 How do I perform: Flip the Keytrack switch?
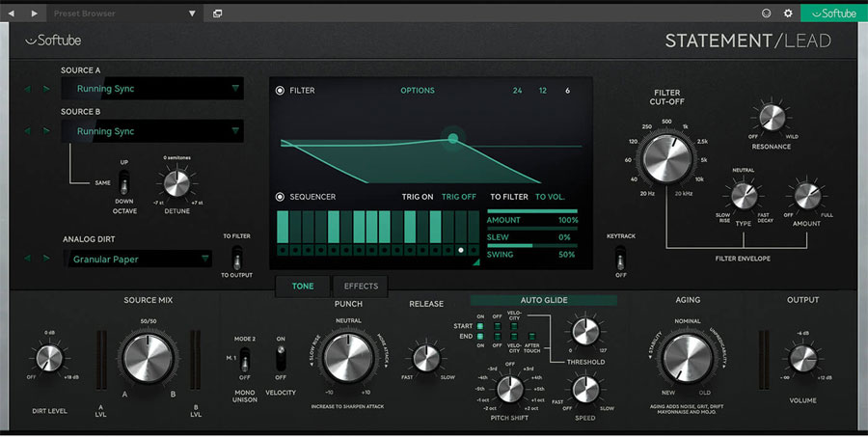coord(621,258)
